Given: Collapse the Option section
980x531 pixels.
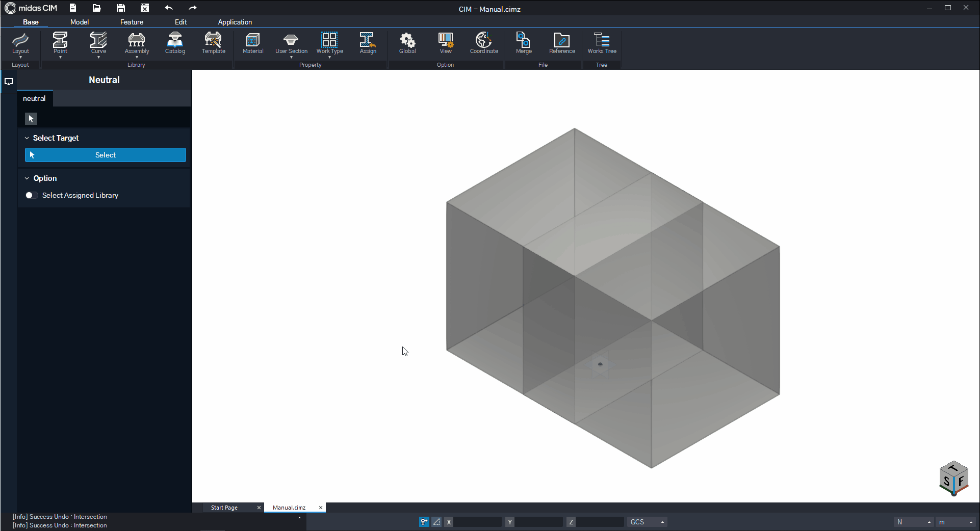Looking at the screenshot, I should [x=27, y=178].
